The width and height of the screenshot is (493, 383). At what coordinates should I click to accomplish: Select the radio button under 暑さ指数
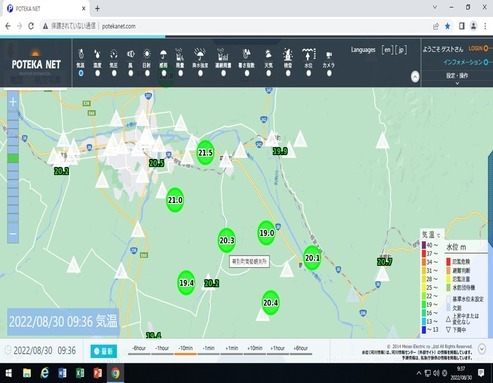247,73
